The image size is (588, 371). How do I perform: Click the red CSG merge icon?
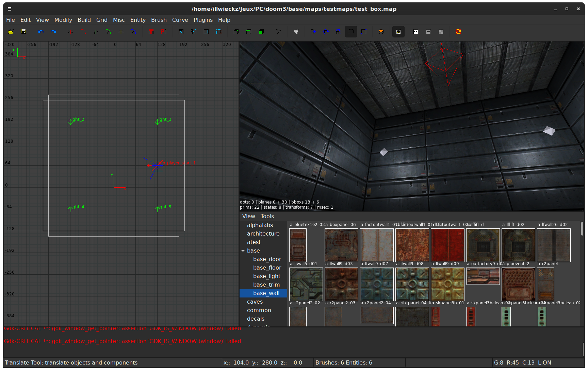164,32
